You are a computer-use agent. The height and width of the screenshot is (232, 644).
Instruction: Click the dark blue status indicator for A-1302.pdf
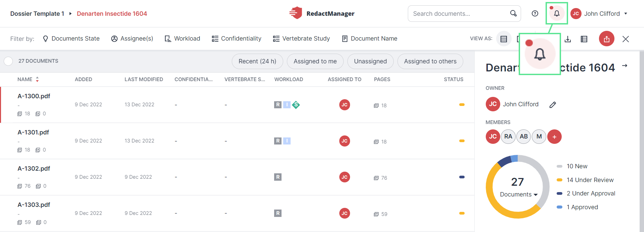coord(462,177)
